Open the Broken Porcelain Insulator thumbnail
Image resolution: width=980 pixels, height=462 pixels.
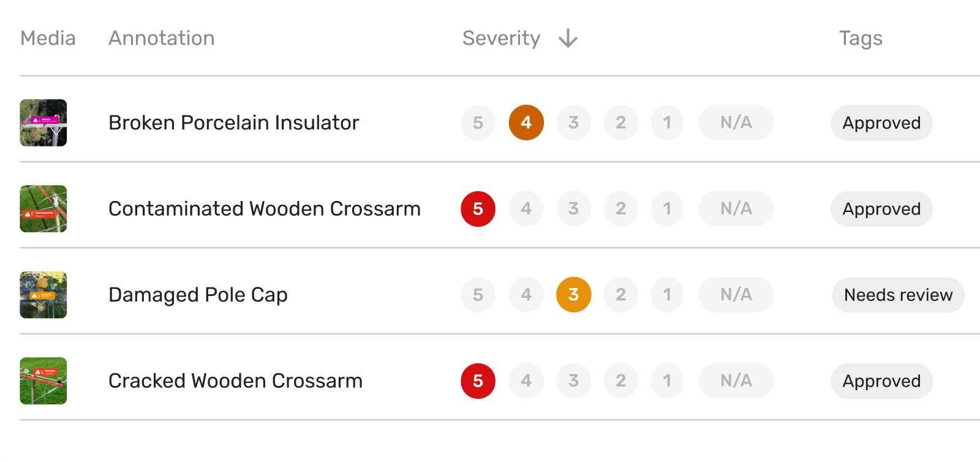[43, 123]
